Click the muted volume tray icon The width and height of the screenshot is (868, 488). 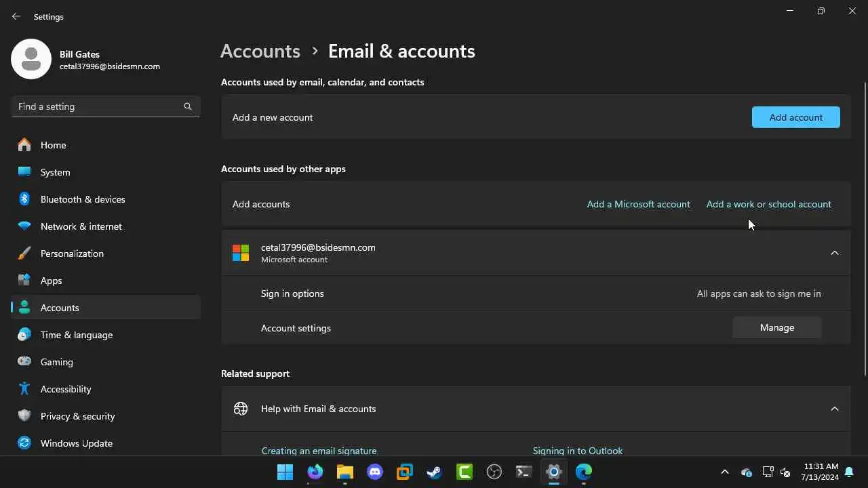click(x=786, y=472)
